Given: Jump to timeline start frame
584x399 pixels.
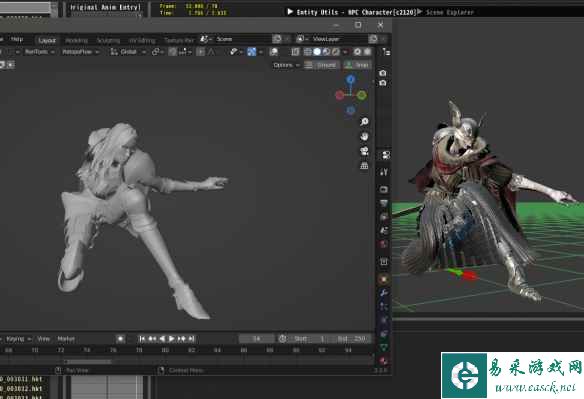Looking at the screenshot, I should point(142,339).
